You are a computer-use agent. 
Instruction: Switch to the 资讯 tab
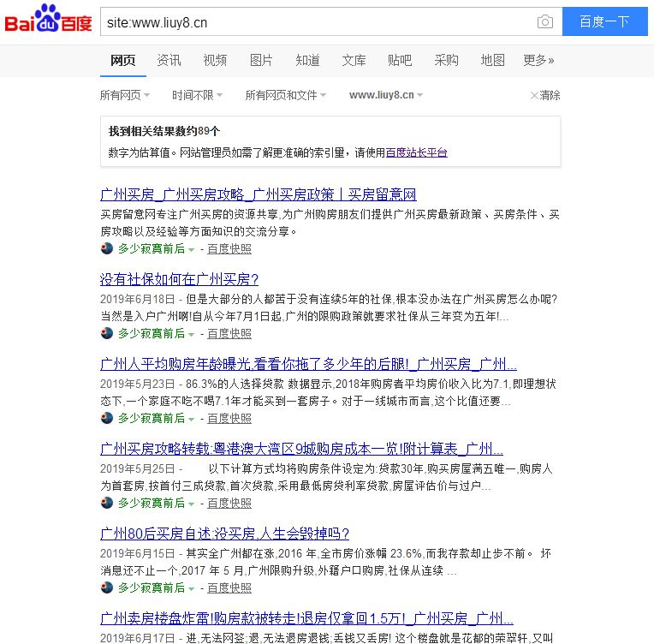click(169, 61)
